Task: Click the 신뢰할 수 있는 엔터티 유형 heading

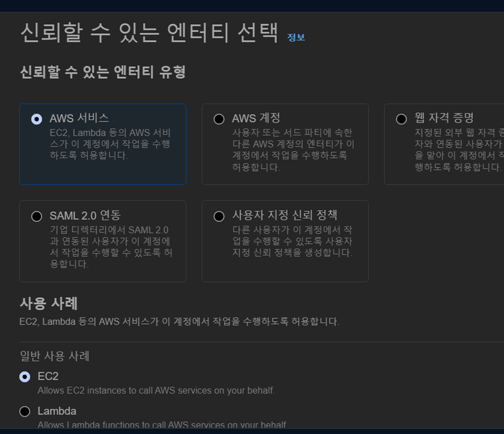Action: [x=103, y=72]
